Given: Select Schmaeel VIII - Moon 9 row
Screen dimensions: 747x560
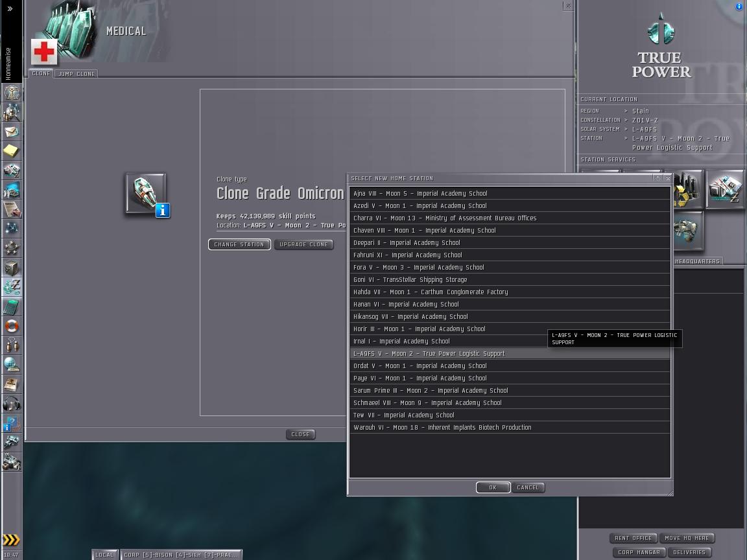Looking at the screenshot, I should coord(510,403).
